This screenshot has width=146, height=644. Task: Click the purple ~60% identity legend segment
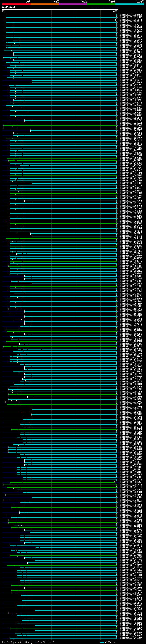pyautogui.click(x=73, y=4)
